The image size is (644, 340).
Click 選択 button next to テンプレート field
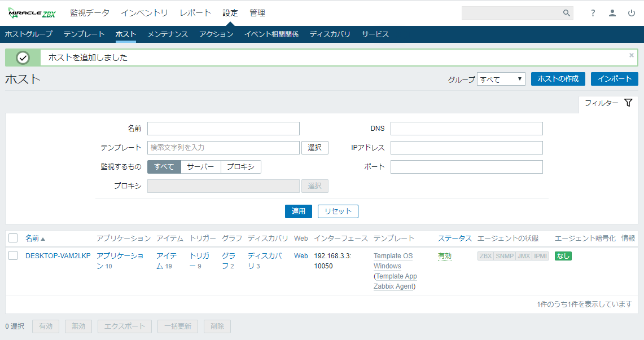[x=314, y=148]
